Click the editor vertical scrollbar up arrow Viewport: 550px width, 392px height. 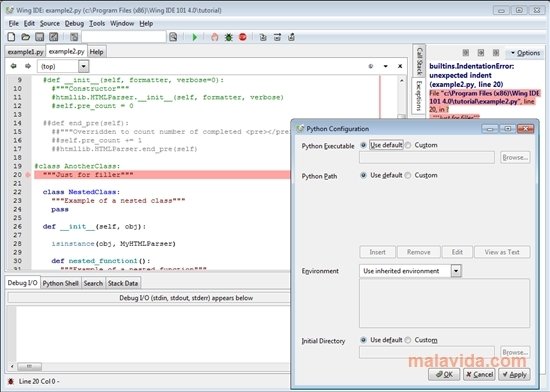coord(402,80)
